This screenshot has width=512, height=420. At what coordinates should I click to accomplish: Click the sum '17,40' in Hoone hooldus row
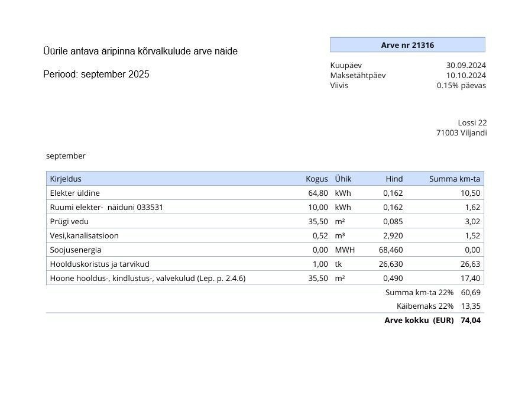coord(470,278)
